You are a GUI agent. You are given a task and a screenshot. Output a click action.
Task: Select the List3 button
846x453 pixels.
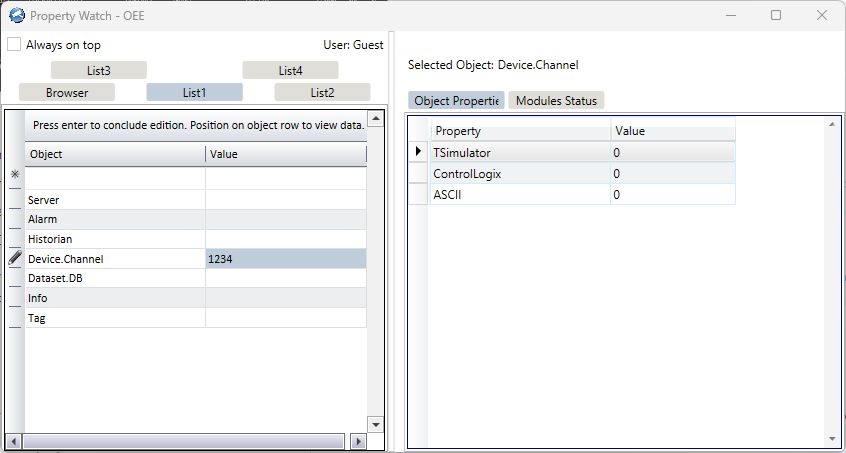pyautogui.click(x=98, y=70)
